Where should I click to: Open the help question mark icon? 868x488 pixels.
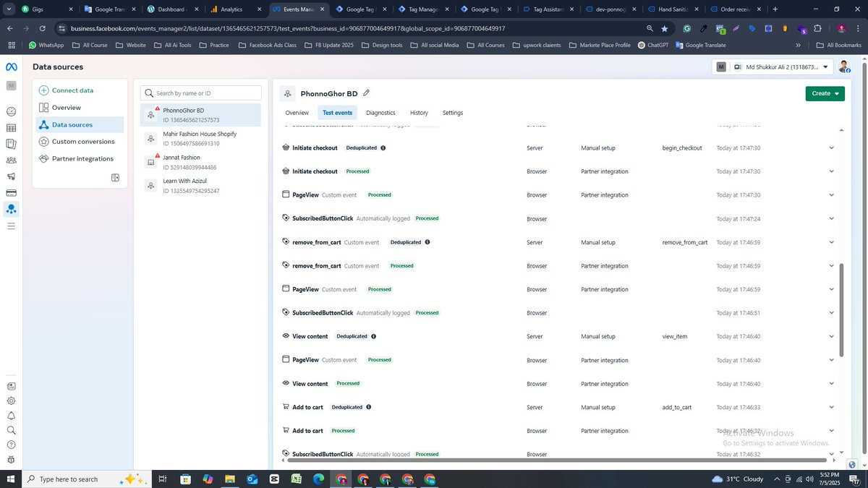pos(11,445)
